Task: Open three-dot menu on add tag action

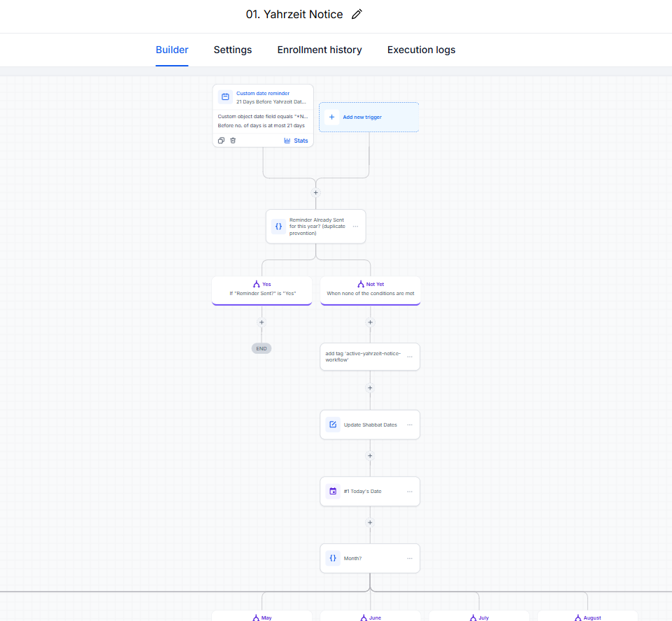Action: (410, 357)
